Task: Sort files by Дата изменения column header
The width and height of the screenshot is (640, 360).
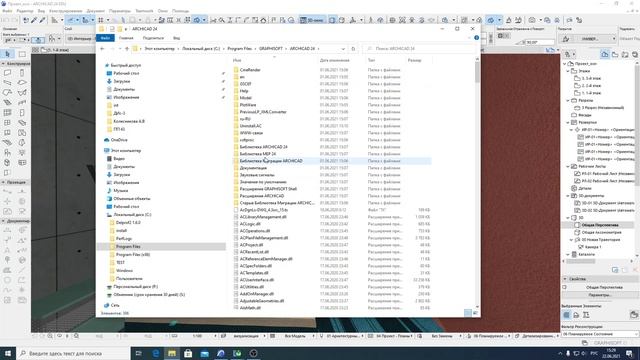Action: (334, 60)
